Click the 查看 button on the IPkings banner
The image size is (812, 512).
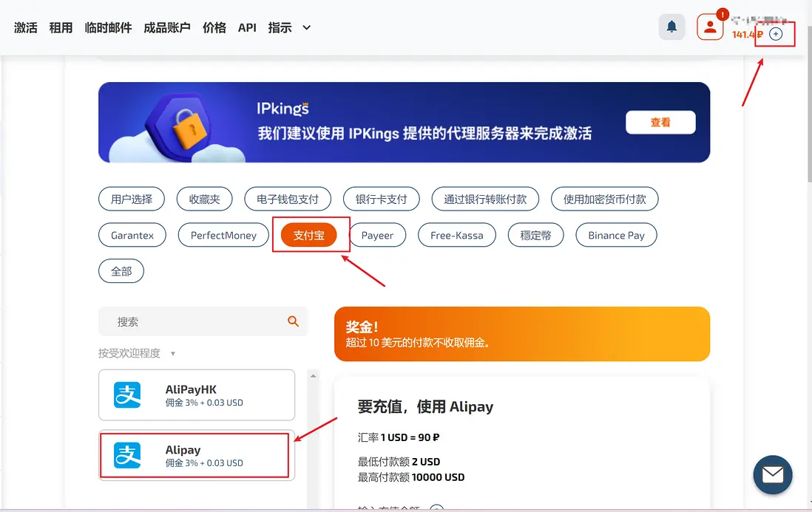tap(660, 122)
